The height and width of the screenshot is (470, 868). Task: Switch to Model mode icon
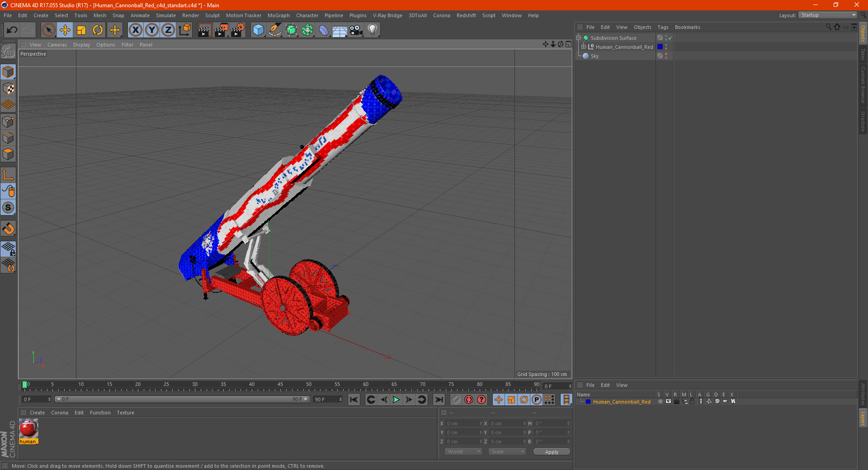click(x=8, y=72)
